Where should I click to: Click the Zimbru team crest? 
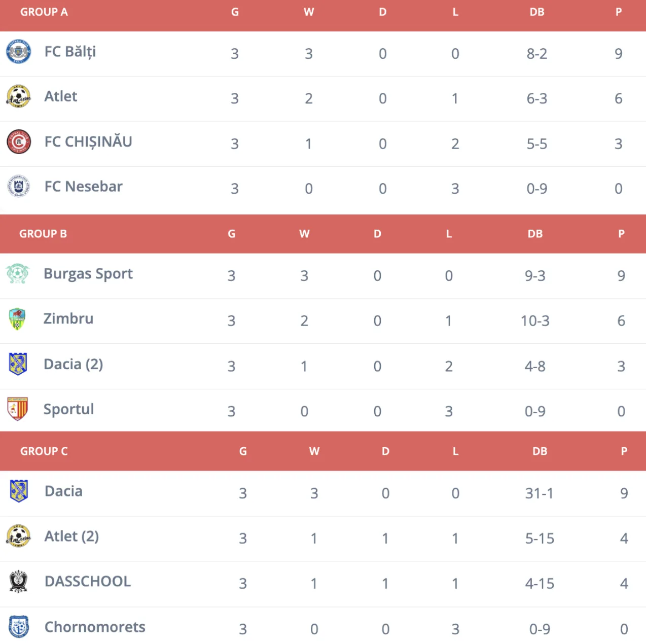17,319
